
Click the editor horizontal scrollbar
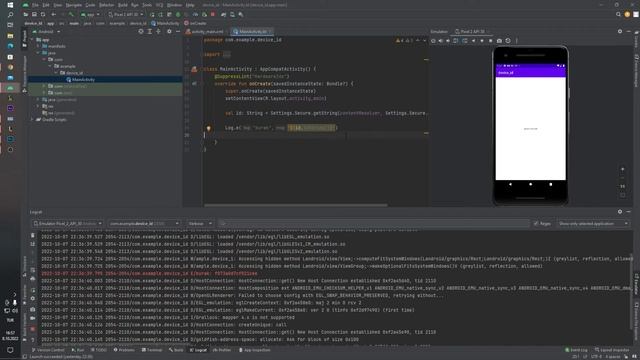click(296, 205)
